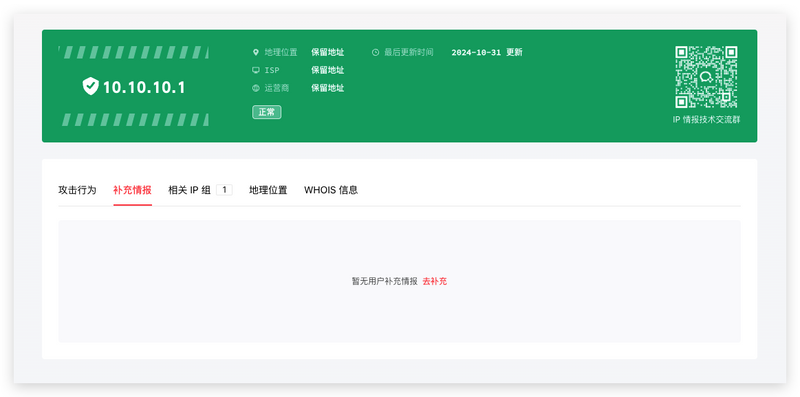Click the 正常 status badge

click(267, 112)
